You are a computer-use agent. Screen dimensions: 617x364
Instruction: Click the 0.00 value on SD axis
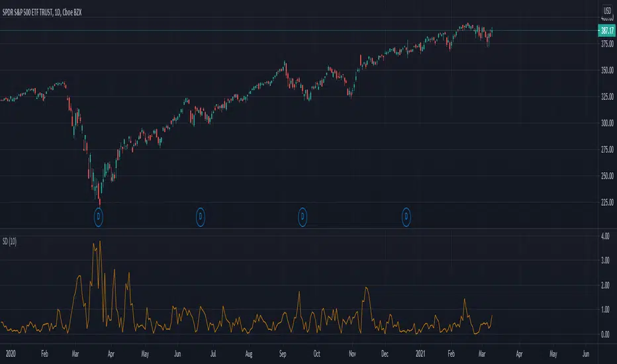605,334
